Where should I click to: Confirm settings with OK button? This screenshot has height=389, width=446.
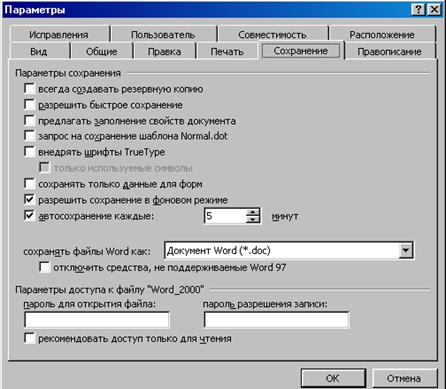click(x=333, y=378)
